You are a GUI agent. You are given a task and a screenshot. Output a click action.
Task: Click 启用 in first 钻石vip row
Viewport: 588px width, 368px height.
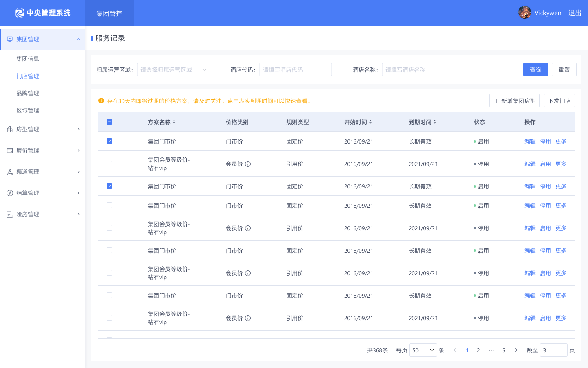tap(546, 164)
